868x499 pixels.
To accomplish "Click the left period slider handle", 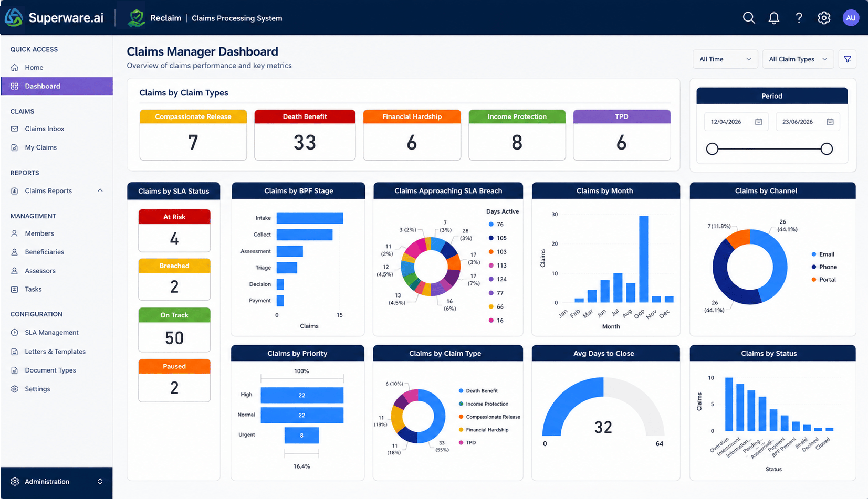I will click(712, 149).
